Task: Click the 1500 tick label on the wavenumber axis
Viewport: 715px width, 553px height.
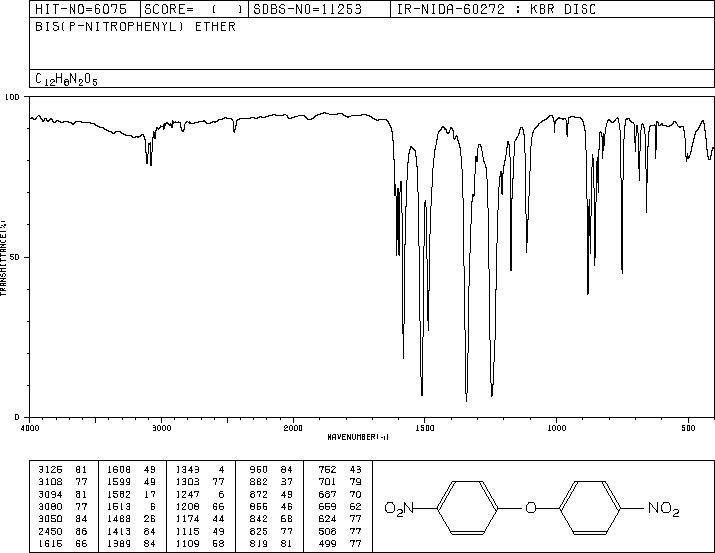Action: 425,428
